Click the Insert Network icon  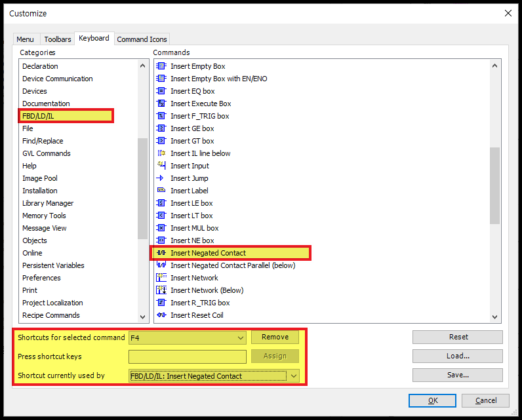[161, 277]
